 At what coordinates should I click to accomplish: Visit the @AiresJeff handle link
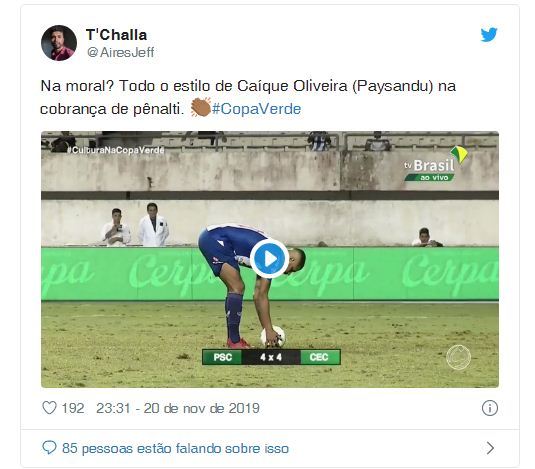tap(121, 52)
